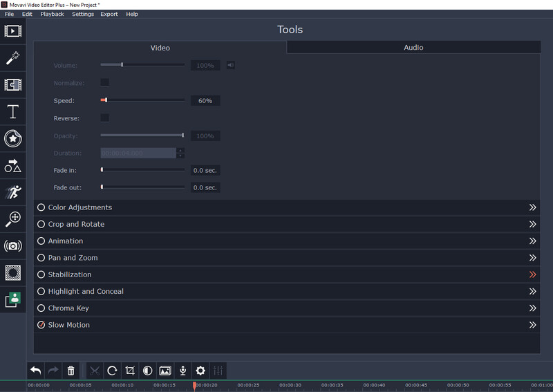Select the Slow Motion radio button
The height and width of the screenshot is (392, 553).
41,325
